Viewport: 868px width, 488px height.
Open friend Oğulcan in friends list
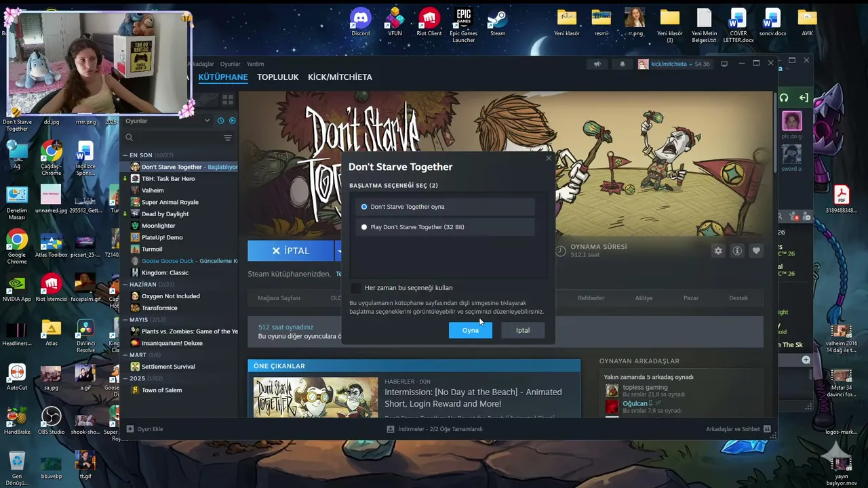click(x=635, y=403)
